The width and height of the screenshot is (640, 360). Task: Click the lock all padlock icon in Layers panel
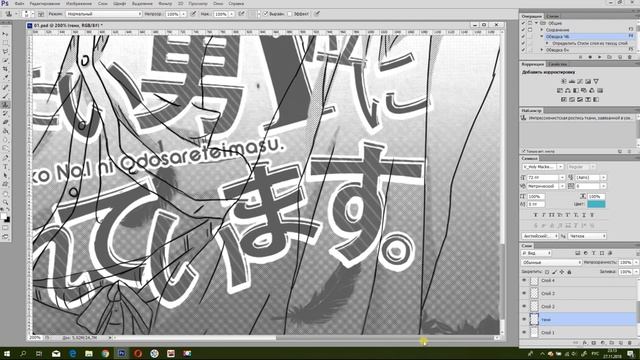[x=569, y=272]
